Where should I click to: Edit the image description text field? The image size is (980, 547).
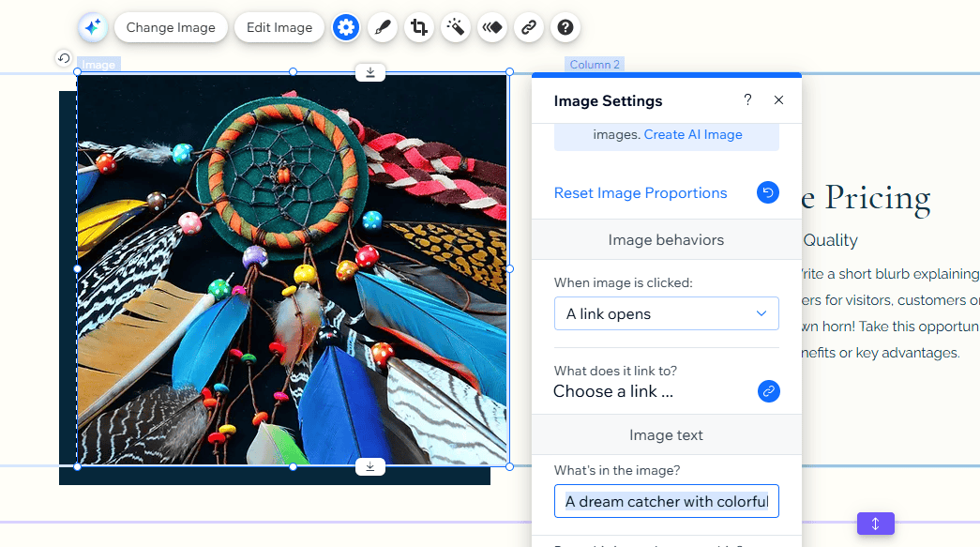tap(666, 501)
